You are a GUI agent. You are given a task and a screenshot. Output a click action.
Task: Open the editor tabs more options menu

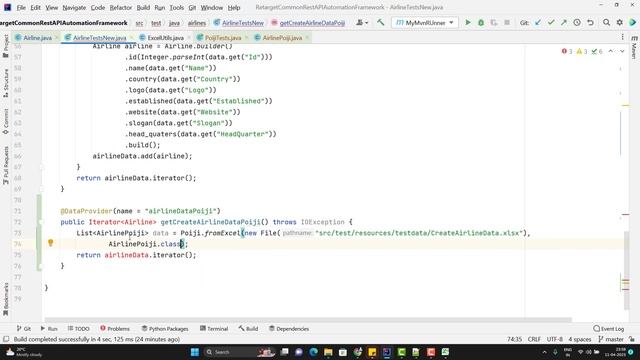tap(622, 38)
